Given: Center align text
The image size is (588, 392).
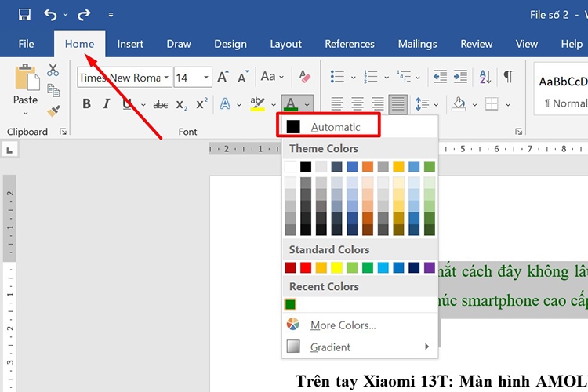Looking at the screenshot, I should tap(357, 103).
